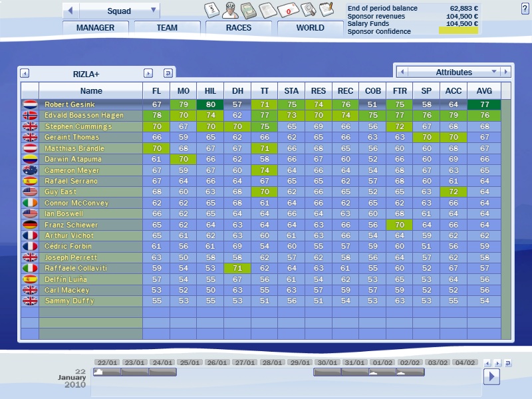
Task: Open the RACES menu
Action: coord(238,28)
